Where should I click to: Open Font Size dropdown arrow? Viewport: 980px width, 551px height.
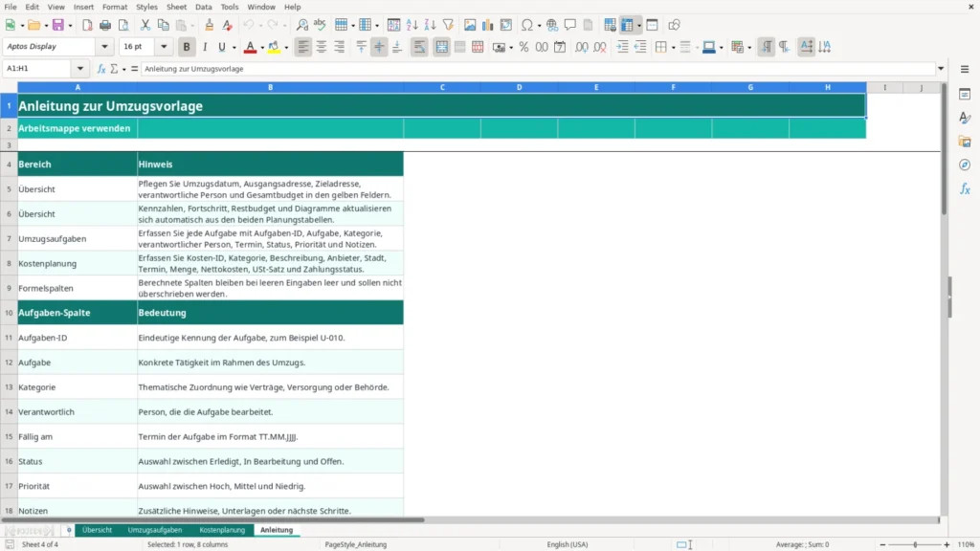[x=164, y=46]
